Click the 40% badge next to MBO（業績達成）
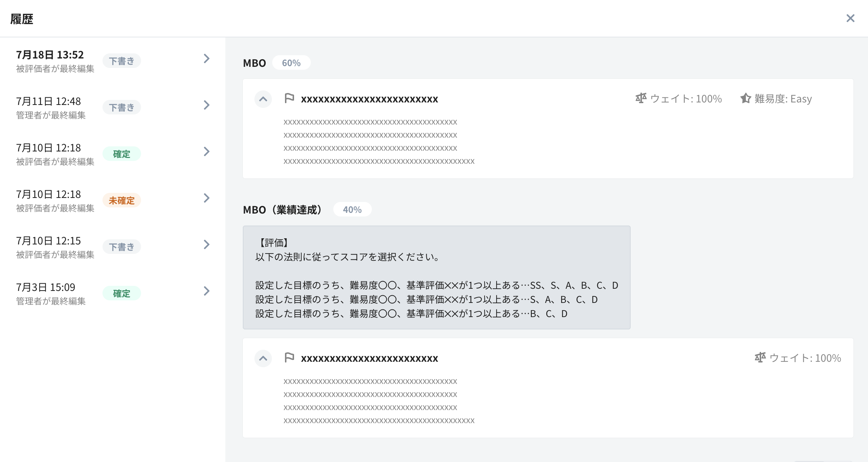 point(352,210)
